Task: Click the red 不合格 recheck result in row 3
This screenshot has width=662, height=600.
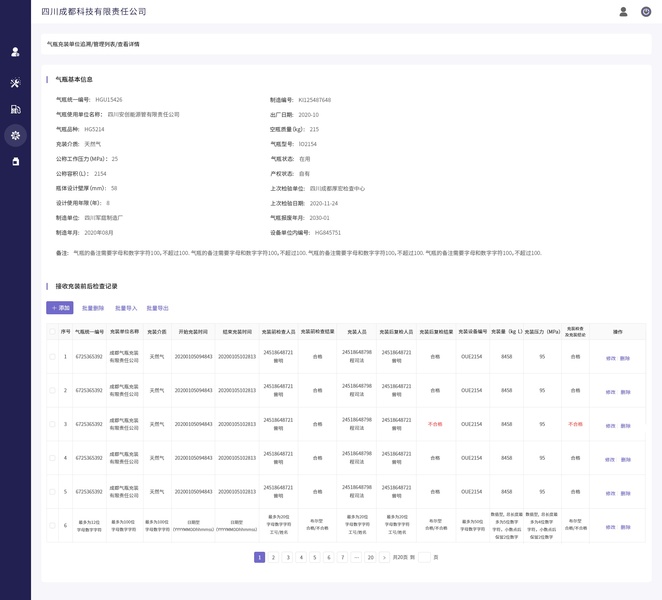Action: tap(435, 424)
